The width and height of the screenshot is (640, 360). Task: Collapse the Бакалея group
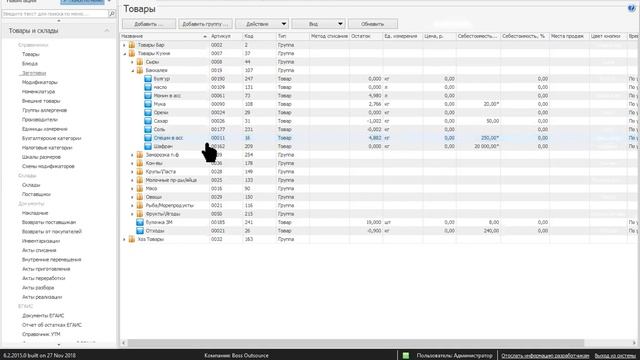coord(132,71)
